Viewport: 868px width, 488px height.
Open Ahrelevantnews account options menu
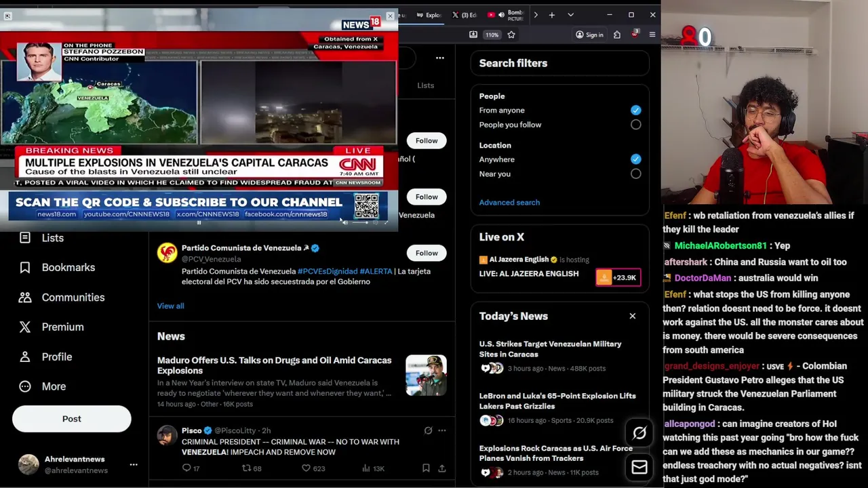(134, 464)
